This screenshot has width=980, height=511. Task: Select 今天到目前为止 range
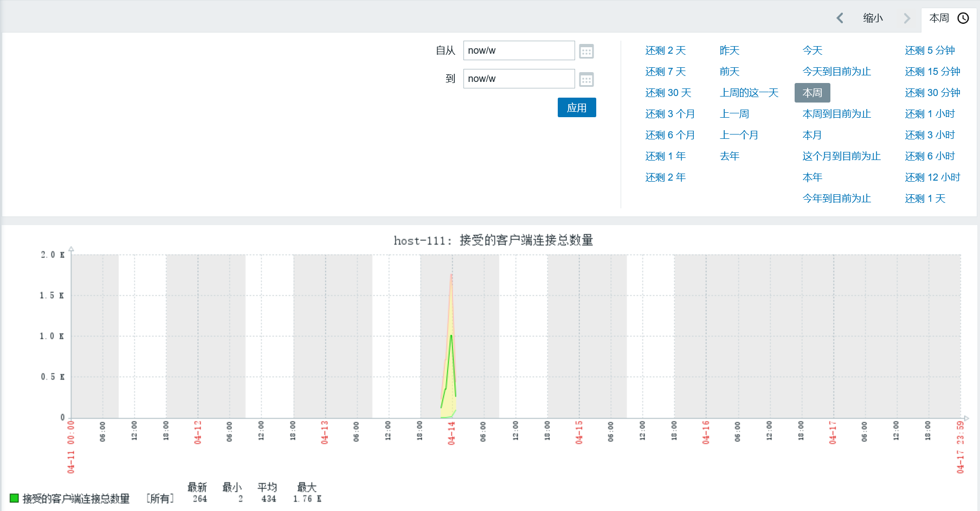pos(837,72)
